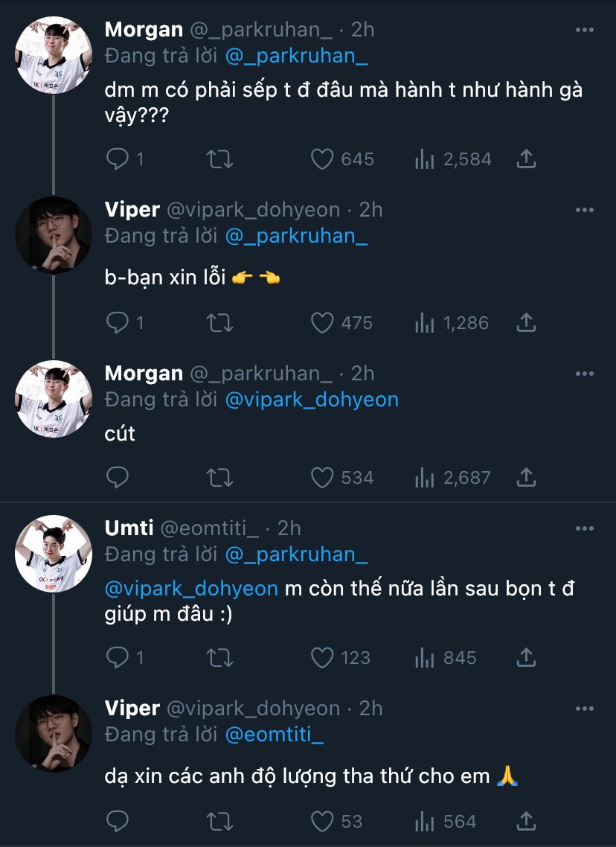Open @eomtiti_ link in Viper's last reply
This screenshot has width=616, height=847.
click(274, 735)
